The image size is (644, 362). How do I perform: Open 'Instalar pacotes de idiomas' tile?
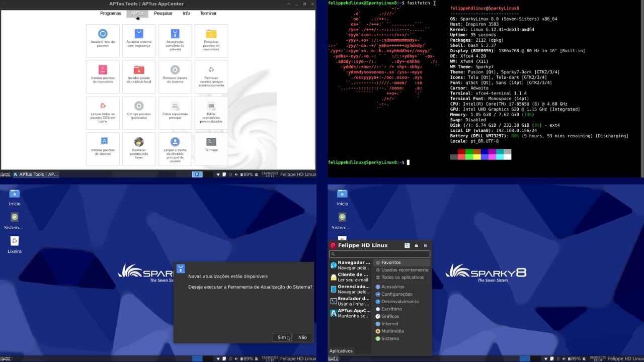pyautogui.click(x=103, y=149)
